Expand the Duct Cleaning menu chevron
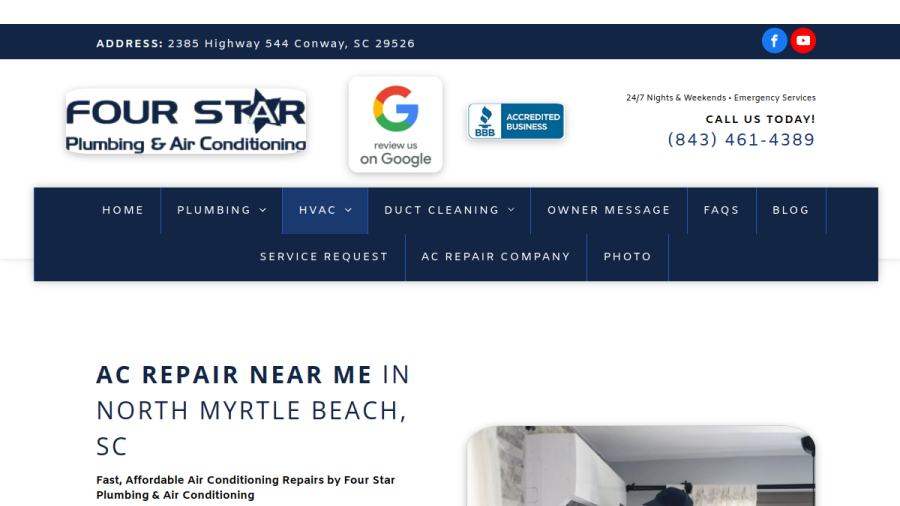The height and width of the screenshot is (506, 900). point(511,210)
